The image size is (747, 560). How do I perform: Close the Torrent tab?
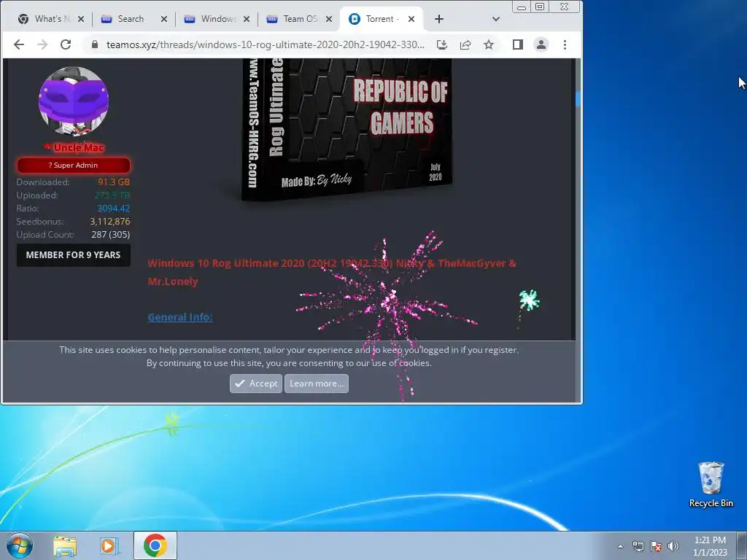tap(411, 19)
